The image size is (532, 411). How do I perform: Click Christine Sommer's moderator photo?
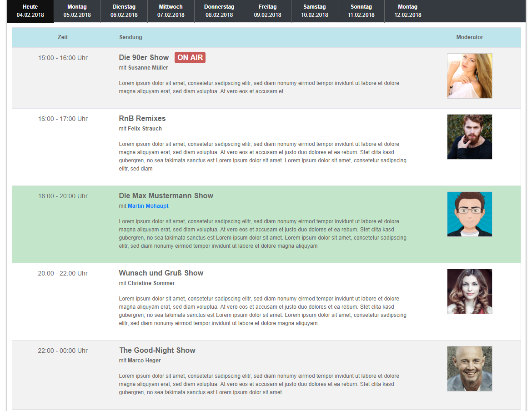pos(469,291)
